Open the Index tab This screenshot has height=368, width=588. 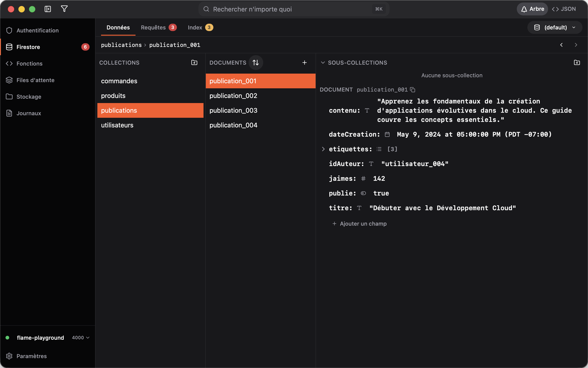click(x=201, y=28)
